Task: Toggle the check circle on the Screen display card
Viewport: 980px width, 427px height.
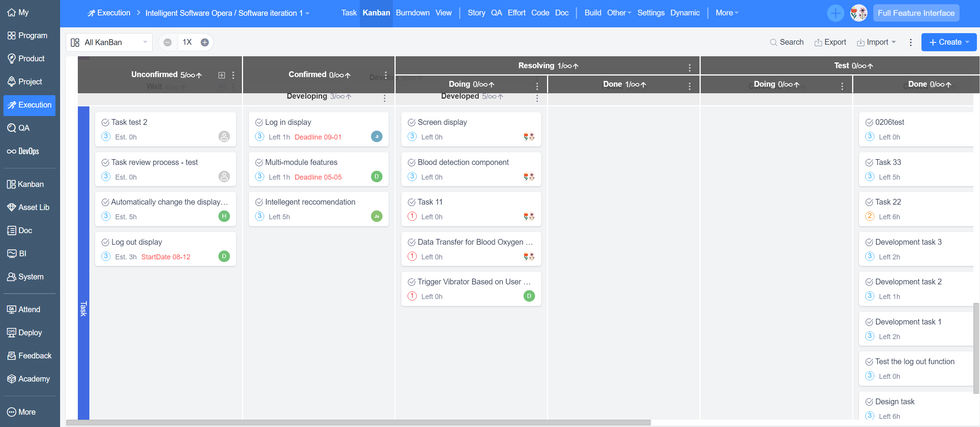Action: pyautogui.click(x=411, y=123)
